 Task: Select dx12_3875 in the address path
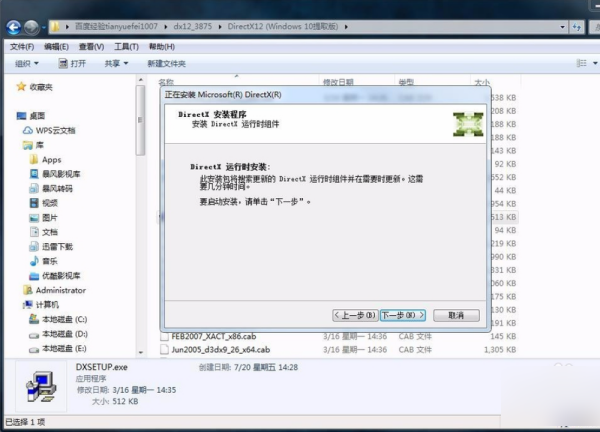point(192,26)
